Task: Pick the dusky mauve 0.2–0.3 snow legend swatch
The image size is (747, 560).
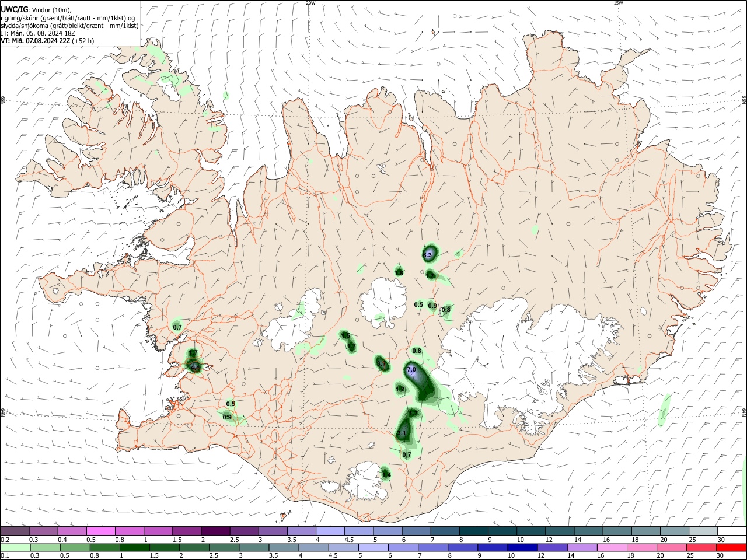Action: click(15, 531)
